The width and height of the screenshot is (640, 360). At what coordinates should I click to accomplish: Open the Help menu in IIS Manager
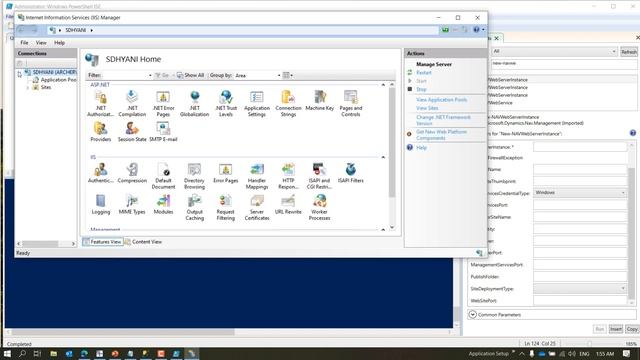[x=60, y=42]
